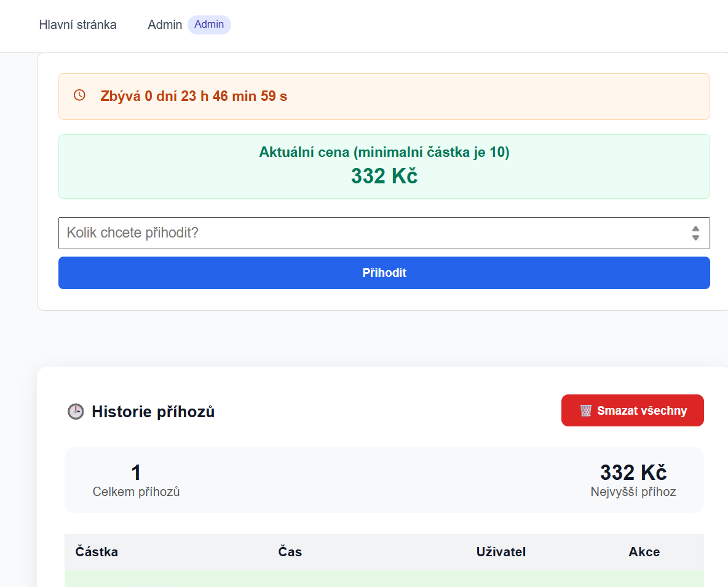Click the Aktuální cena heading text

coord(384,153)
